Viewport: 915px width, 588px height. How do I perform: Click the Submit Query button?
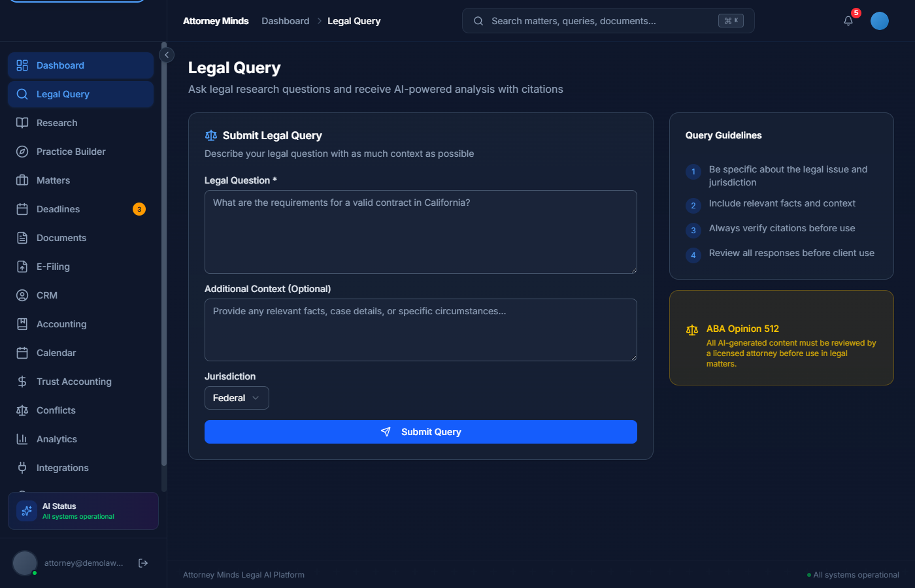420,432
